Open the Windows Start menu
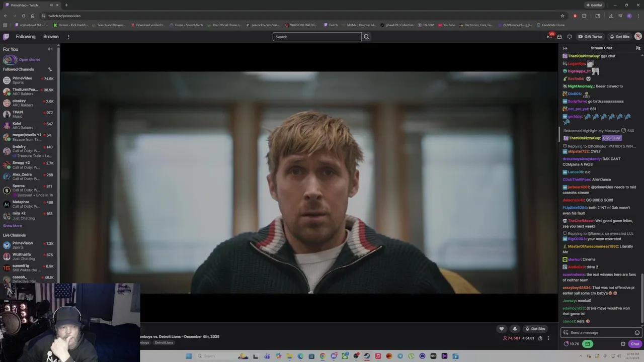644x362 pixels. point(189,356)
